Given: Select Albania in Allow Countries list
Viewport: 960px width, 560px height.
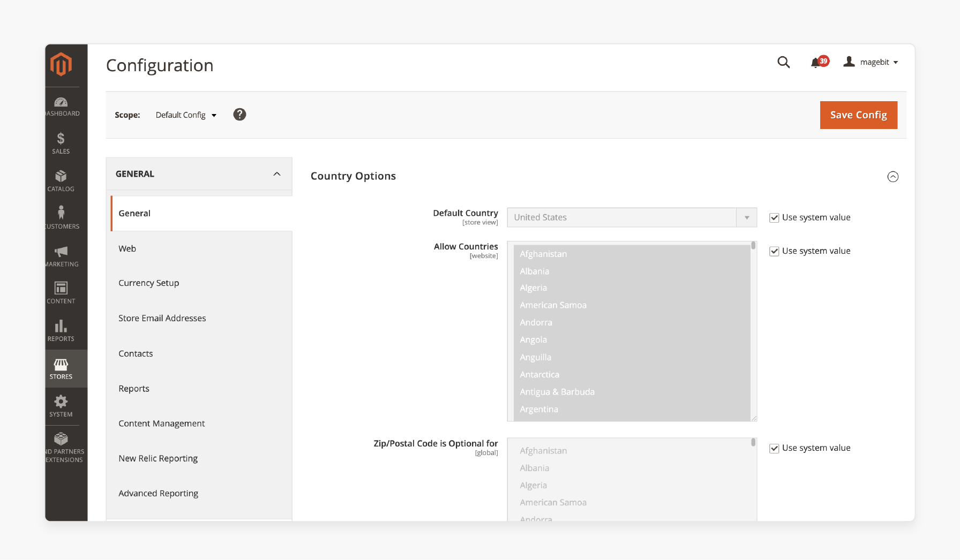Looking at the screenshot, I should pos(632,271).
